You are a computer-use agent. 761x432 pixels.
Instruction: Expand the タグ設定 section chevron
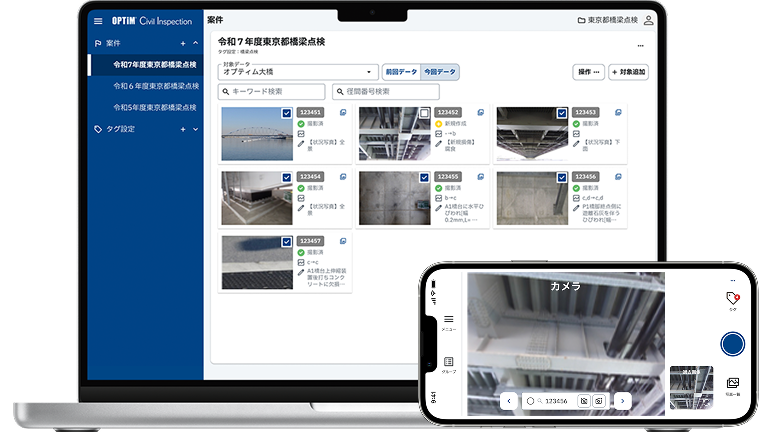196,129
